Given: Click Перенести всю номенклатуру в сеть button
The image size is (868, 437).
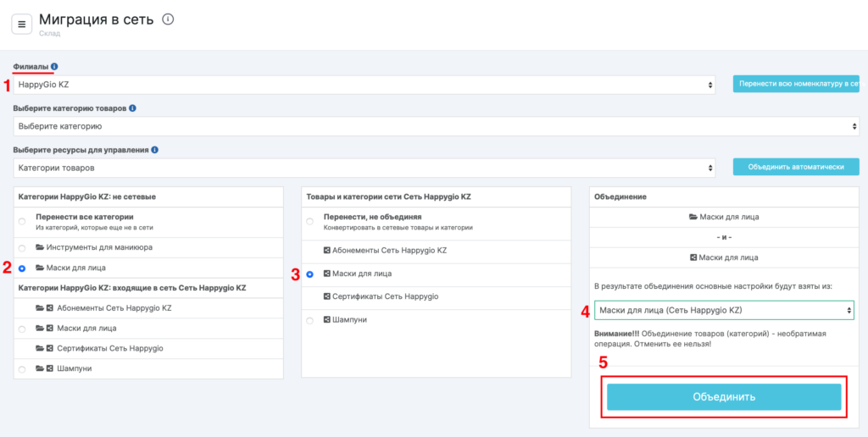Looking at the screenshot, I should click(x=797, y=84).
